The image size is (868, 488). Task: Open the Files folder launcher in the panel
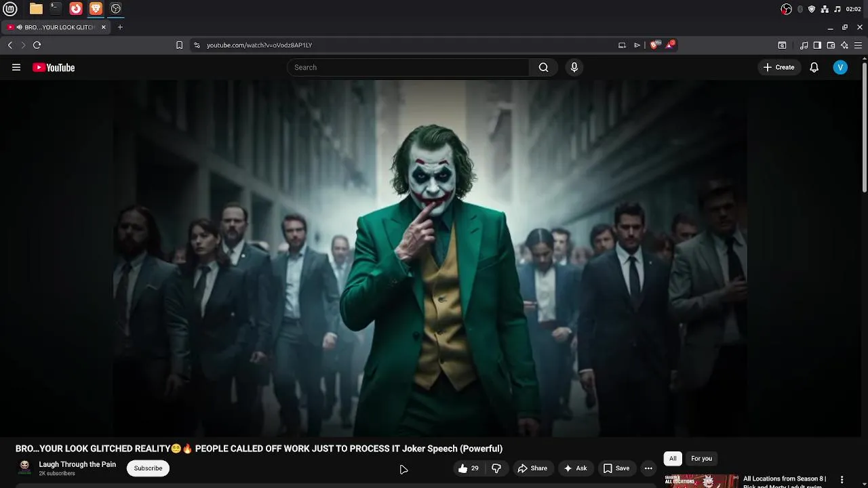point(36,9)
